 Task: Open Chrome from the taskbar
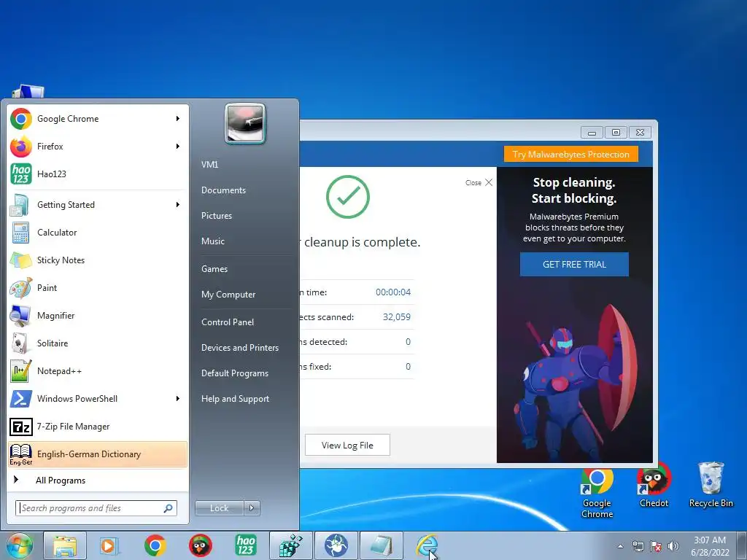pyautogui.click(x=155, y=545)
